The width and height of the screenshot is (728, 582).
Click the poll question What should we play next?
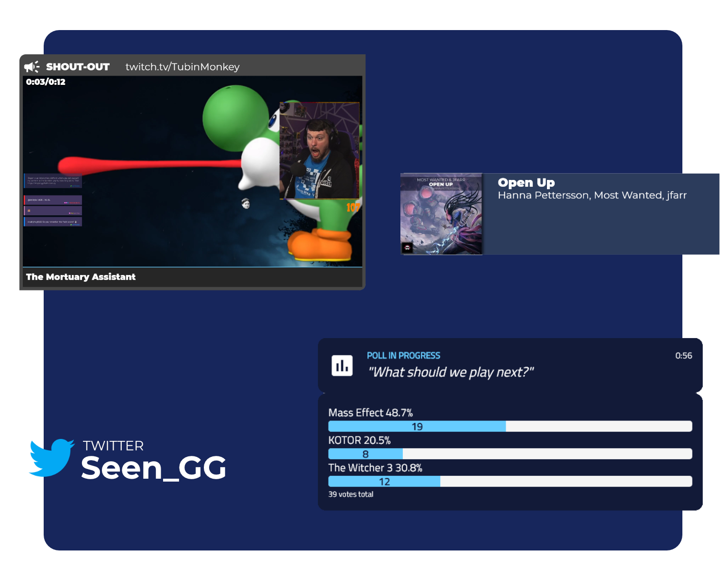coord(451,372)
